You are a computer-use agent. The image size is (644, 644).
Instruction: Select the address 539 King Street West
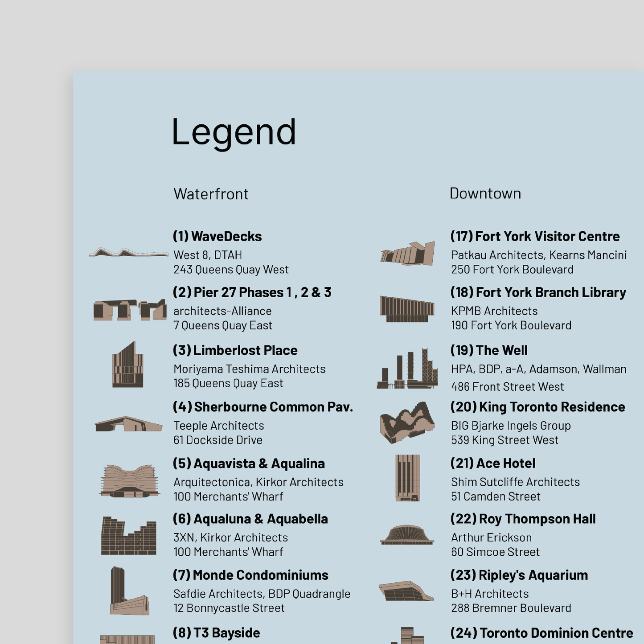(504, 440)
